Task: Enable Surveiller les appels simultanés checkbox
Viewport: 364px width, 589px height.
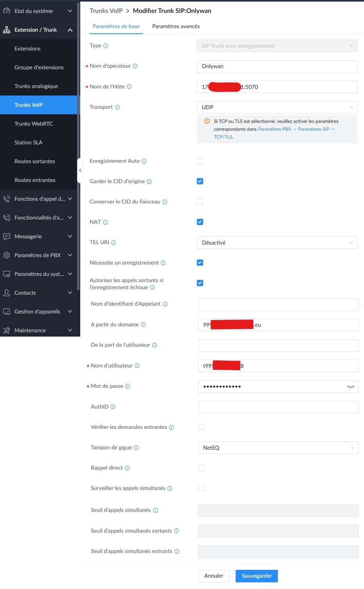Action: 201,488
